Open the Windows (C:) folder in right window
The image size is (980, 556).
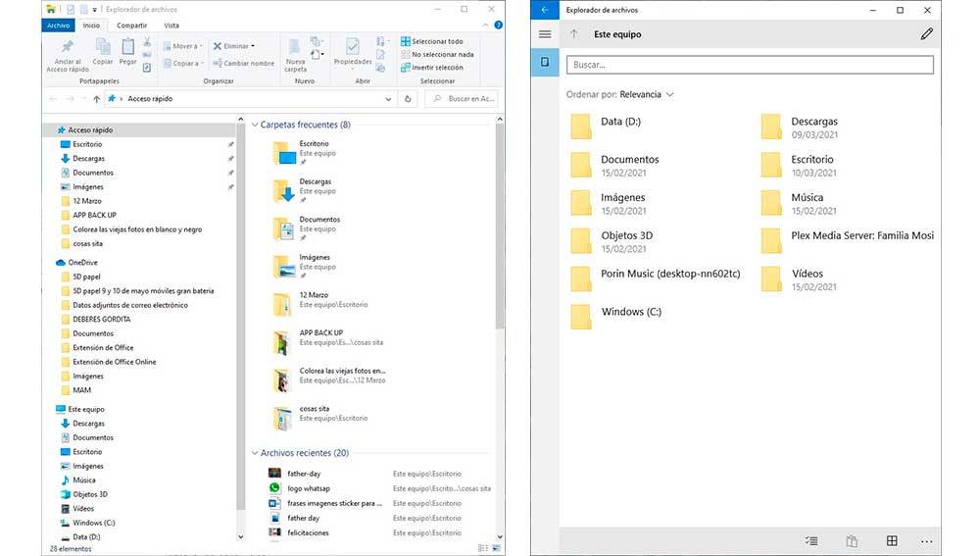630,312
